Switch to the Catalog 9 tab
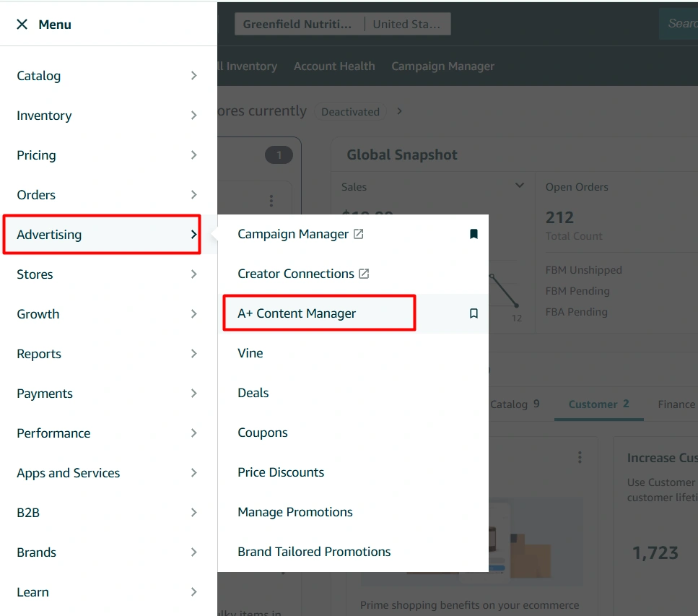 pos(515,404)
